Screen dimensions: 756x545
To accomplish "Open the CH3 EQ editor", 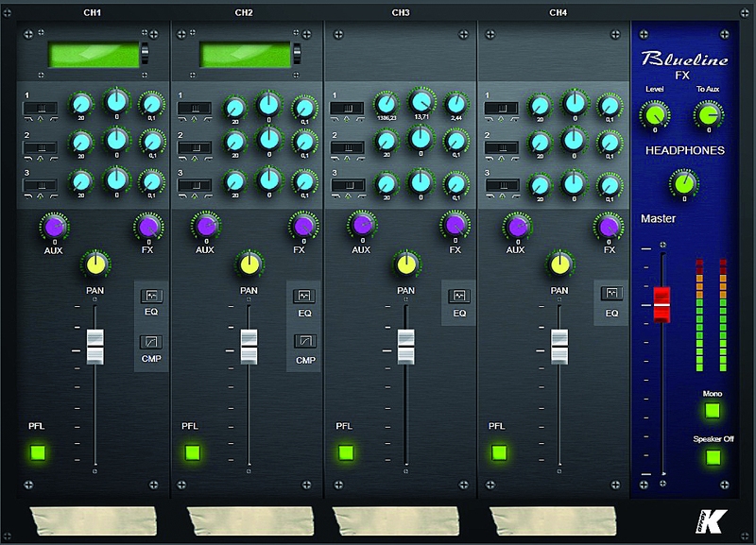I will [x=459, y=296].
